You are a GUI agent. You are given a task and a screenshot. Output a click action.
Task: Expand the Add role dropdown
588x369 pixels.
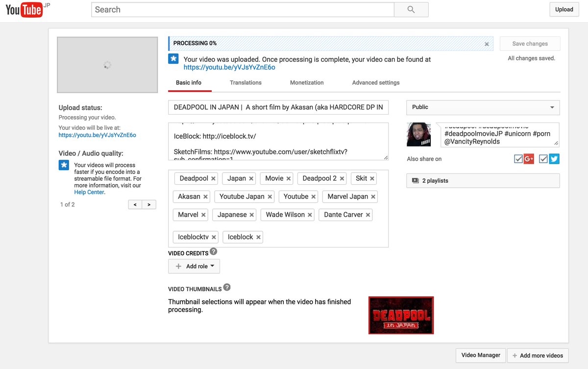(x=194, y=266)
